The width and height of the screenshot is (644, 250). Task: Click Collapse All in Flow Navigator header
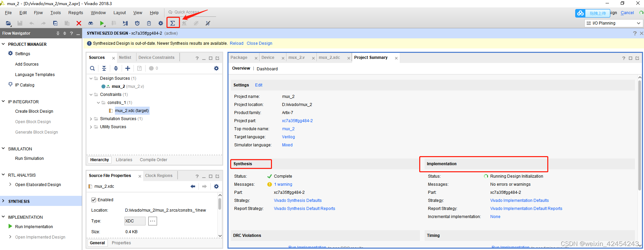(58, 33)
